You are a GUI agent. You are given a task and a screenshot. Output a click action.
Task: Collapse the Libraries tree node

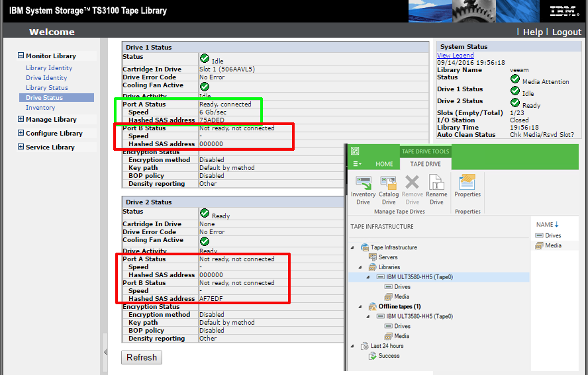360,267
